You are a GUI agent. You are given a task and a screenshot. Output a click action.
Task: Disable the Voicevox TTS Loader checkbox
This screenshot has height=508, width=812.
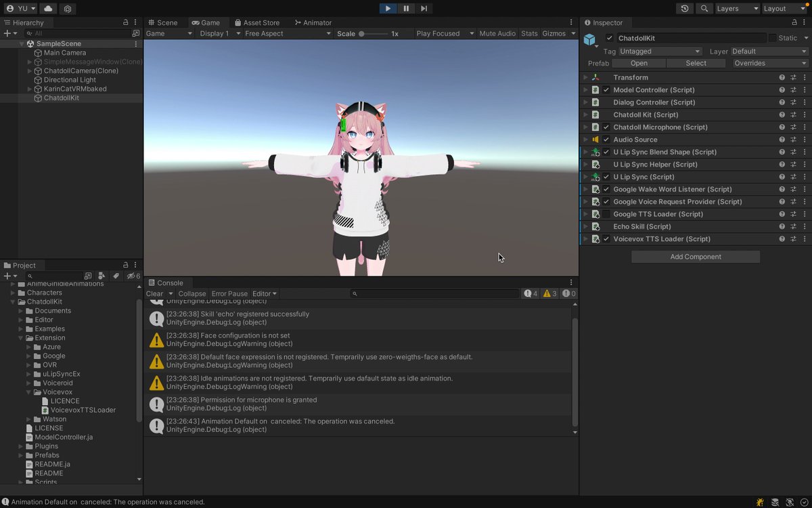pyautogui.click(x=606, y=239)
